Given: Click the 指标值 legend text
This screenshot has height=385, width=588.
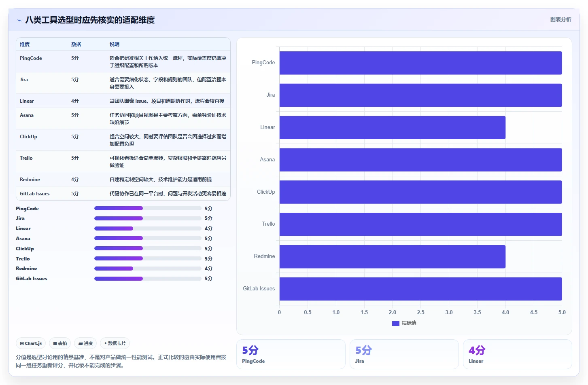Looking at the screenshot, I should 409,323.
